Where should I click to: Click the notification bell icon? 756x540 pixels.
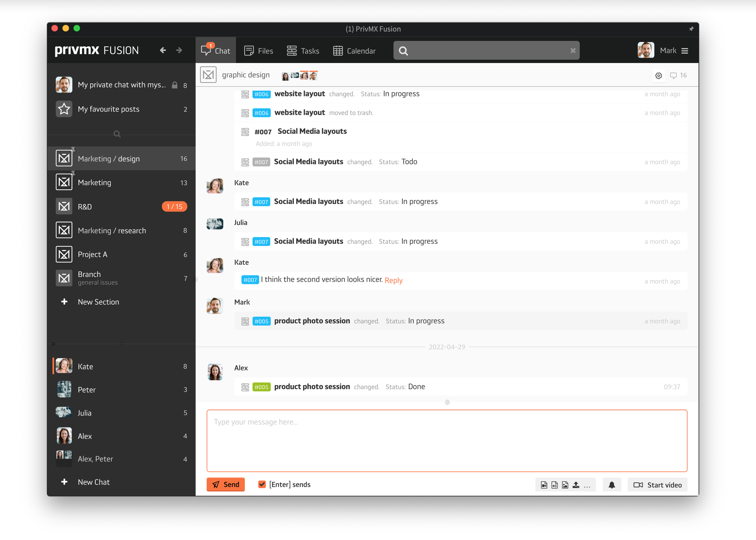click(x=612, y=485)
